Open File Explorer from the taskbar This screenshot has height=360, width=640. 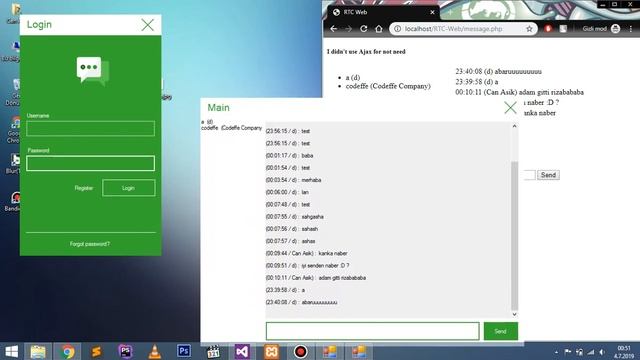tap(38, 351)
